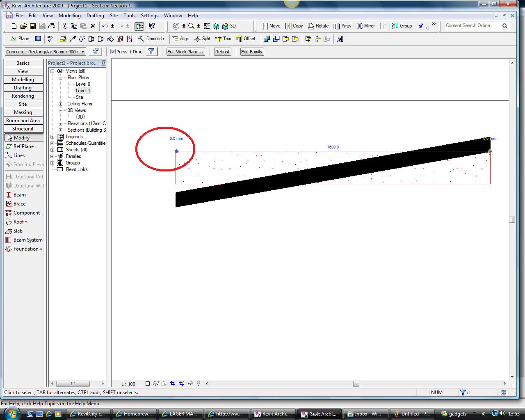Choose Beam System from the design bar
Viewport: 525px width, 420px height.
24,240
